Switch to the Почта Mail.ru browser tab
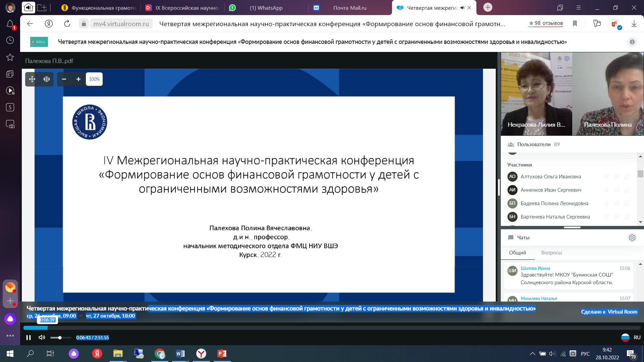This screenshot has height=362, width=644. [x=350, y=8]
